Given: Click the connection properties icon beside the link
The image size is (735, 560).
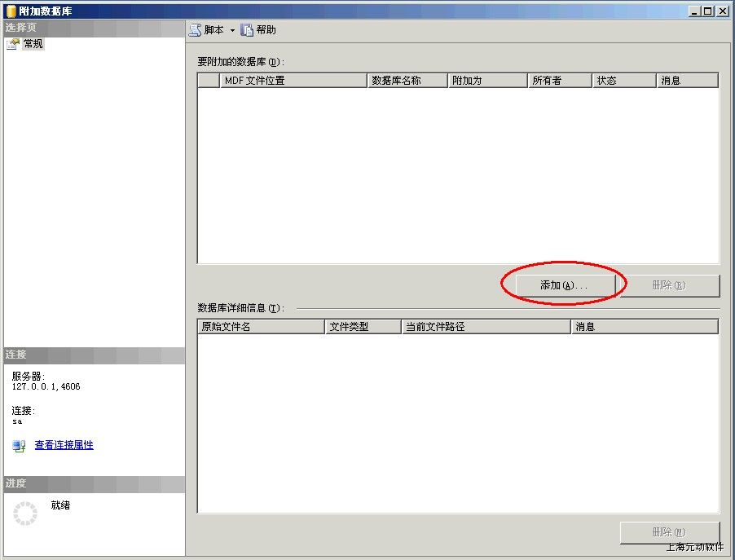Looking at the screenshot, I should [19, 446].
